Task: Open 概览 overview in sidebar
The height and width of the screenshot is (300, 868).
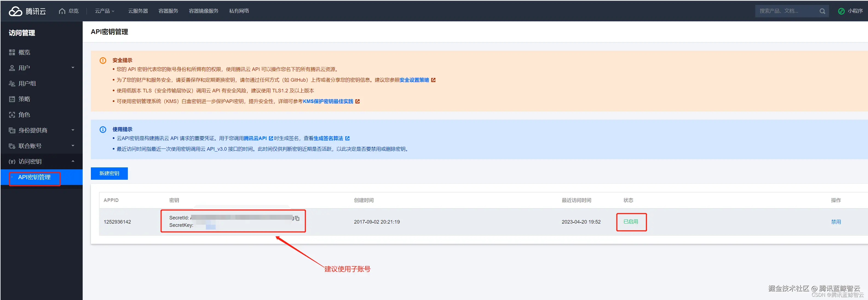Action: click(x=24, y=52)
